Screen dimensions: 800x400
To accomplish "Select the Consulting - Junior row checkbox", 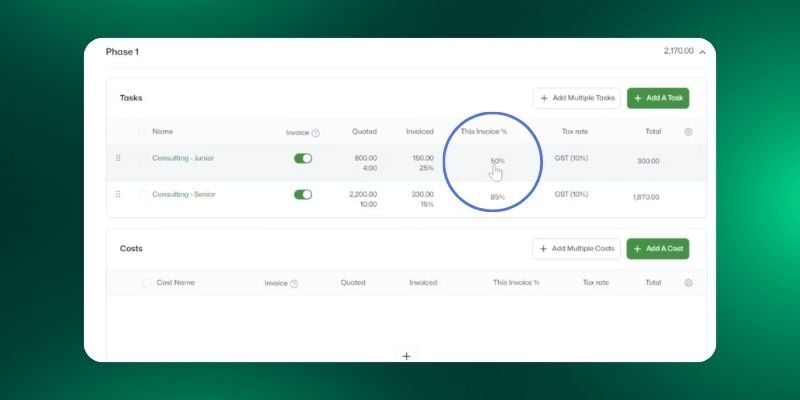I will click(x=142, y=158).
